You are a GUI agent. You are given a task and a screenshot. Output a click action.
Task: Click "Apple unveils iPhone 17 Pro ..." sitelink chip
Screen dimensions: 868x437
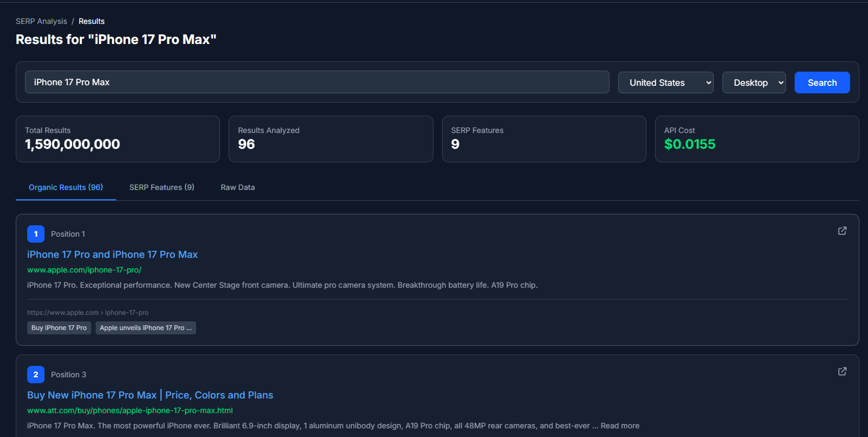pyautogui.click(x=146, y=328)
